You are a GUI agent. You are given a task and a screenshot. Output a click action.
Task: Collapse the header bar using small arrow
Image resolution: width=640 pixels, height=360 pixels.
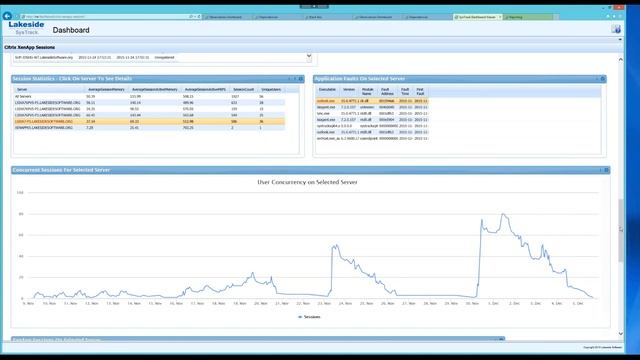[x=620, y=40]
